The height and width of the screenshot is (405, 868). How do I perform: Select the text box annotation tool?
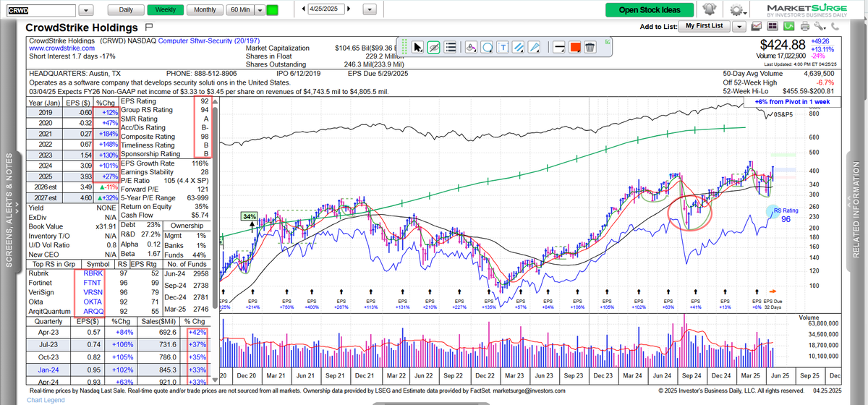tap(503, 47)
